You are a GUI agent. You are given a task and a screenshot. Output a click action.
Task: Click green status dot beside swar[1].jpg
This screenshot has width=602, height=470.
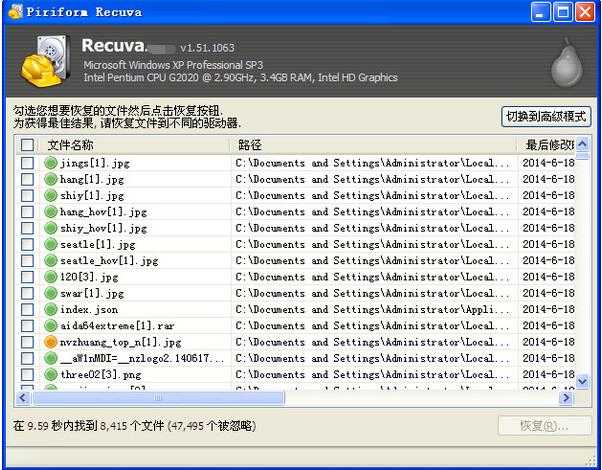pos(51,293)
